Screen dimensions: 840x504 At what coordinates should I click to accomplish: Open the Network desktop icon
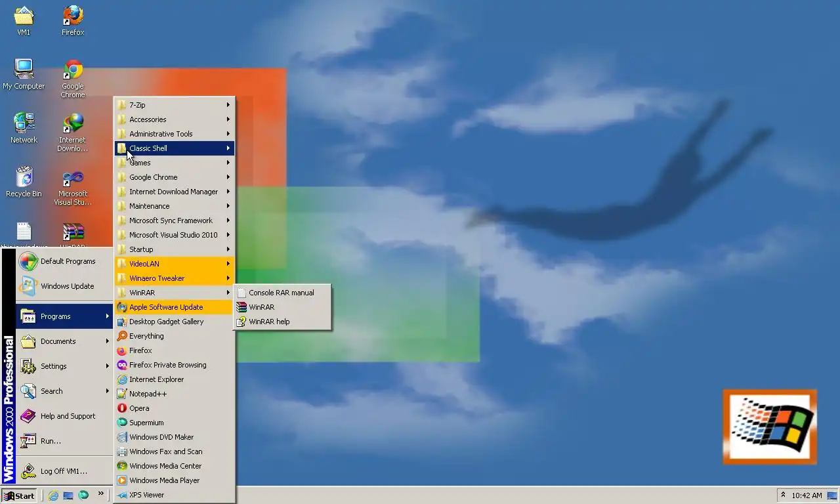click(24, 128)
